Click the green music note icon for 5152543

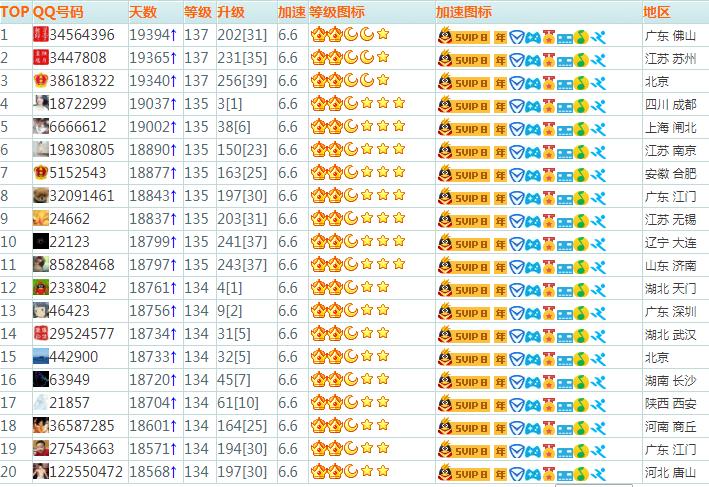pos(581,175)
